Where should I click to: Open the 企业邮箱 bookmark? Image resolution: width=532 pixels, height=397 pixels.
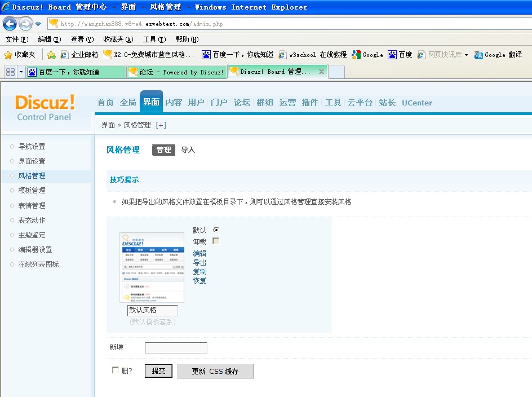(79, 55)
